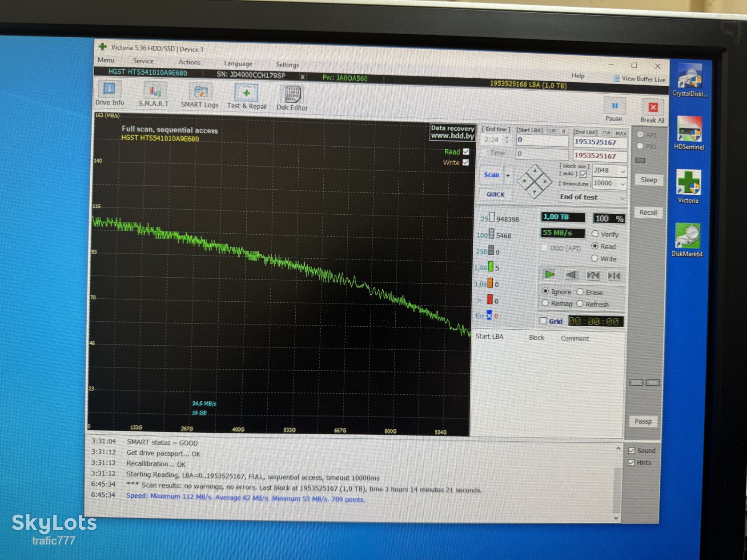This screenshot has height=560, width=747.
Task: Click the Start LBA input field
Action: pos(542,140)
